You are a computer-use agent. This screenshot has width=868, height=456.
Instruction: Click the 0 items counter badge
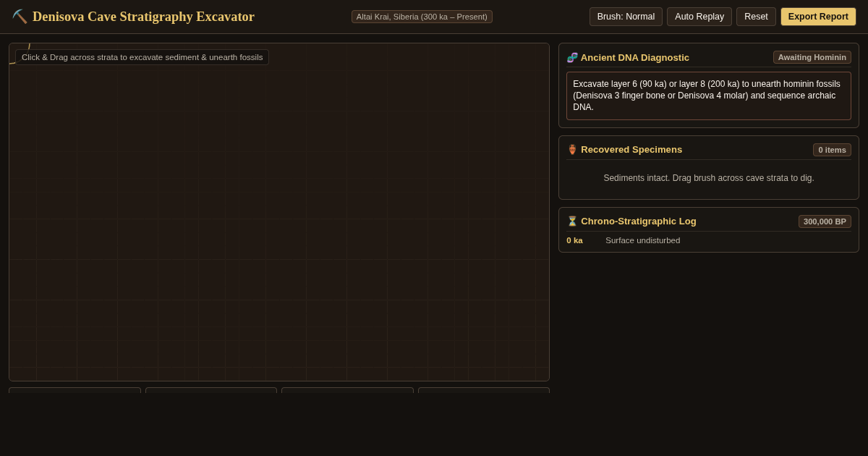[832, 150]
